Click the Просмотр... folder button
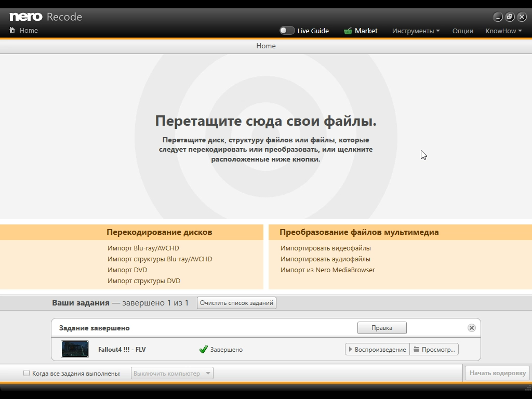Viewport: 532px width, 399px height. [x=434, y=349]
